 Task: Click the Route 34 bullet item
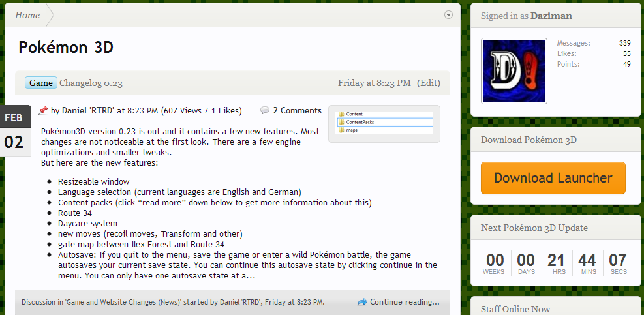[75, 213]
